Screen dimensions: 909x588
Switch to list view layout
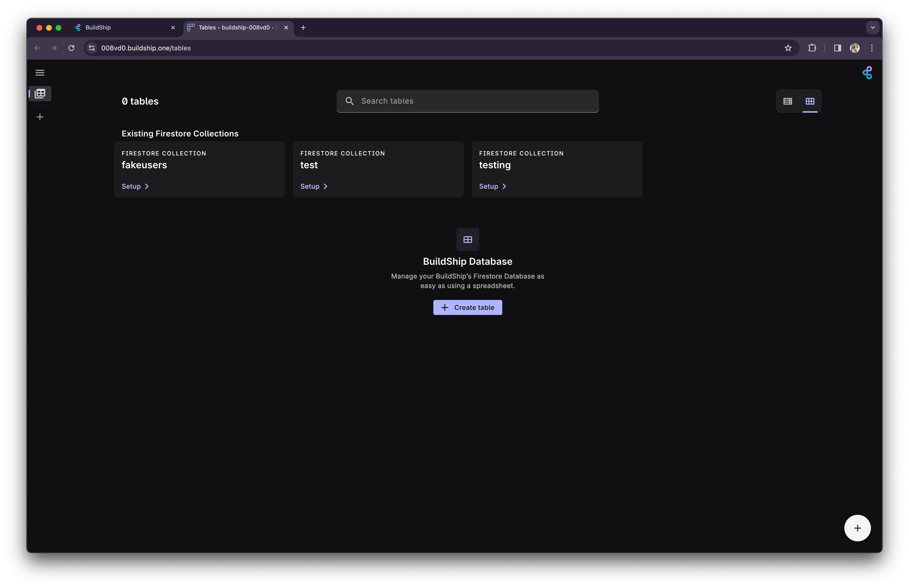(x=788, y=101)
